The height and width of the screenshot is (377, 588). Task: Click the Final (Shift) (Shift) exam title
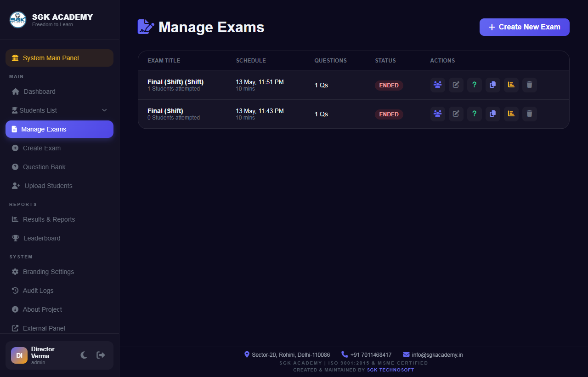(x=175, y=82)
